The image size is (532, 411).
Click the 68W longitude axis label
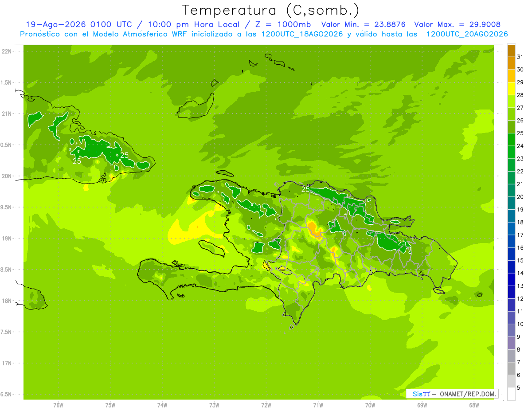click(473, 405)
